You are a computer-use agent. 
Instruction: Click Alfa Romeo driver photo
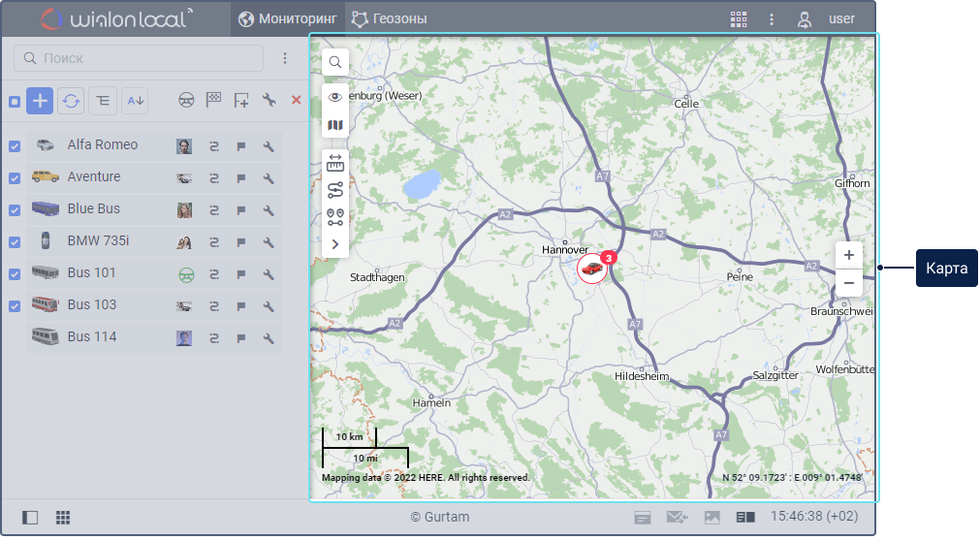coord(184,146)
